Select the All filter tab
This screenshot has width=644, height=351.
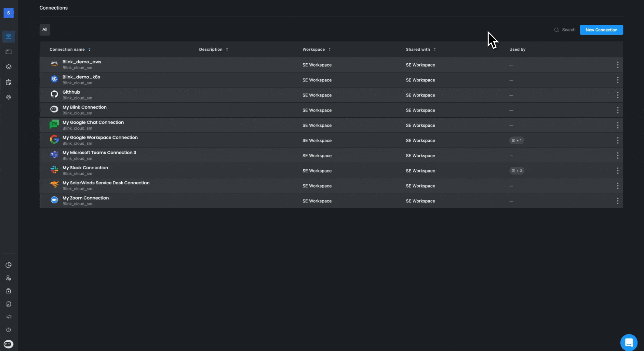[45, 30]
